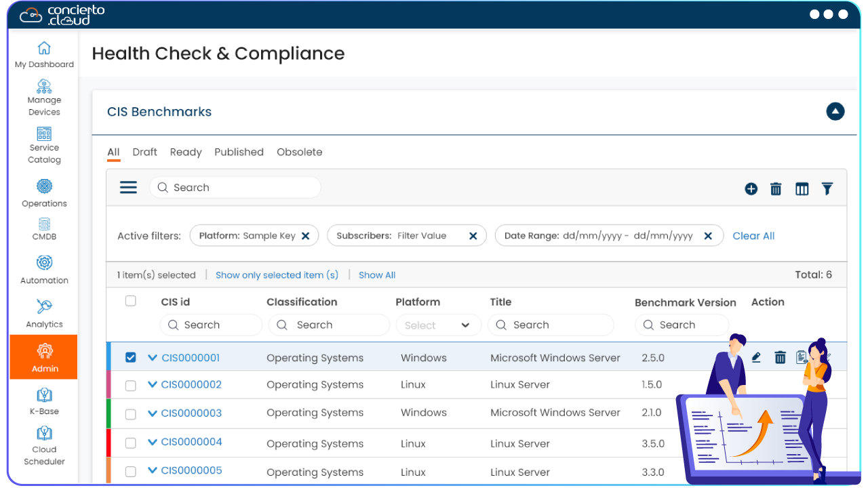
Task: Switch to the Published tab
Action: [x=239, y=152]
